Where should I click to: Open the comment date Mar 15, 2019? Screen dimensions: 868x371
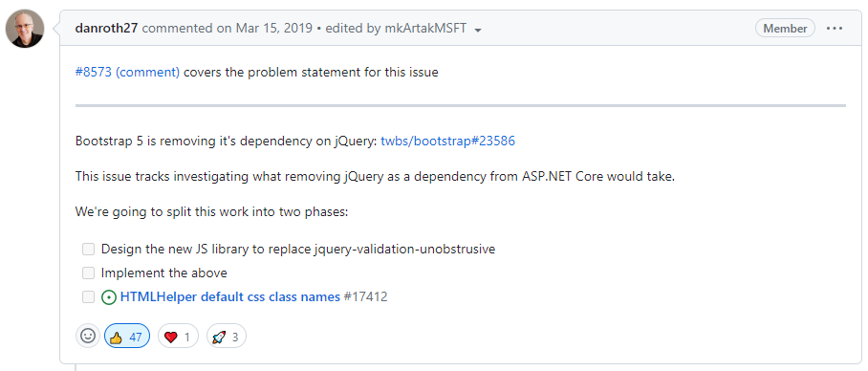274,29
